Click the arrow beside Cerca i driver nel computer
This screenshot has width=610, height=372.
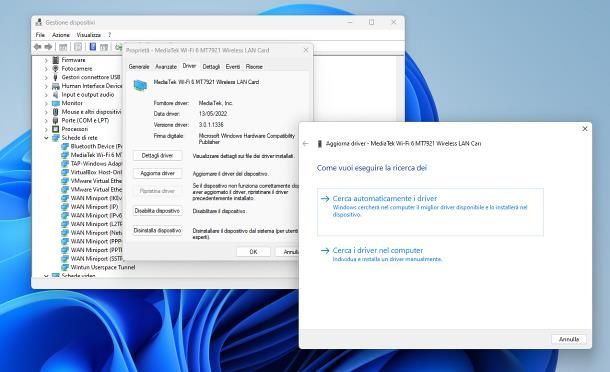point(325,251)
